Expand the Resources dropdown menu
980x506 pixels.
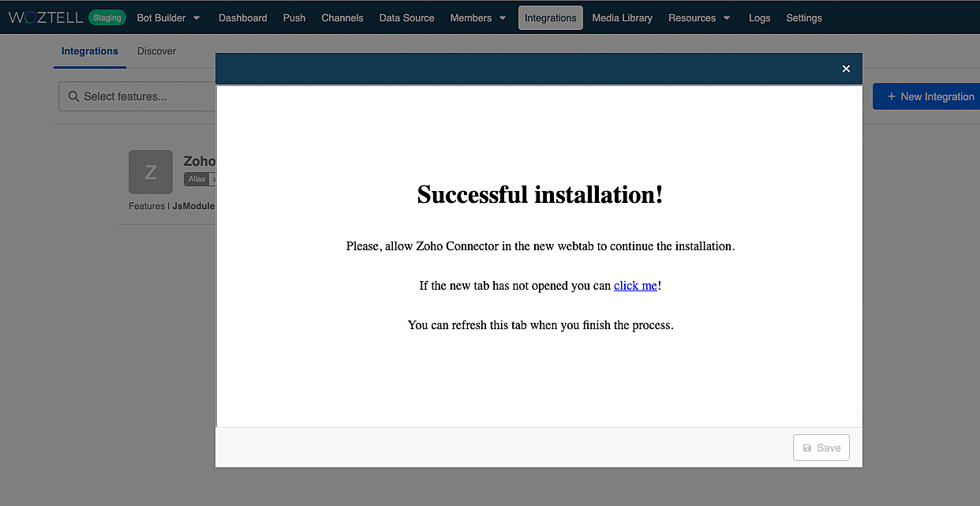click(x=699, y=17)
